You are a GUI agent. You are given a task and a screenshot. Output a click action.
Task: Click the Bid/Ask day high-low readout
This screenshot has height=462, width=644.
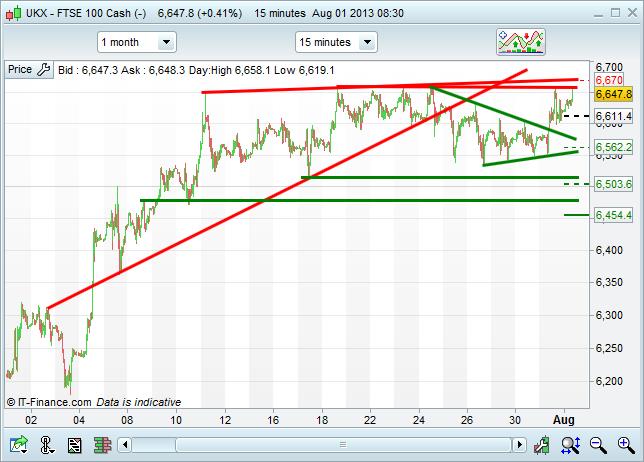(x=196, y=70)
